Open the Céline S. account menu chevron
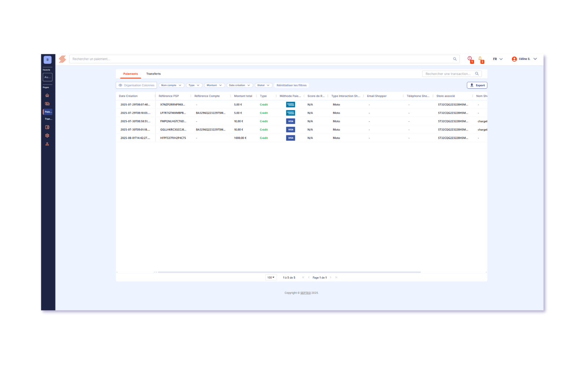This screenshot has width=588, height=368. coord(535,59)
